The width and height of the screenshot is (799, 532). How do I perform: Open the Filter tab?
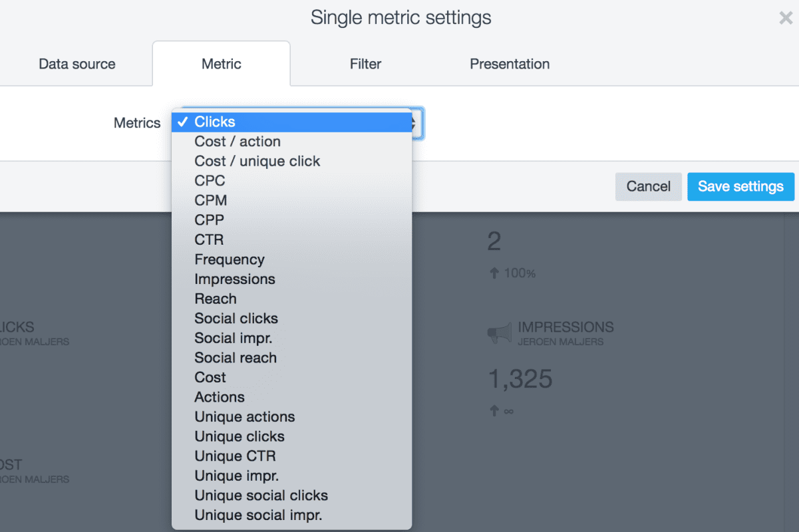coord(365,64)
